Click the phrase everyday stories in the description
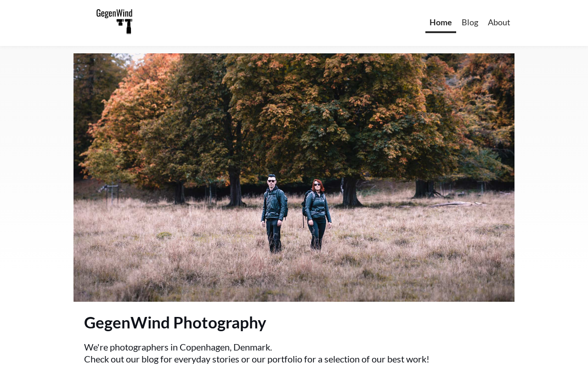The width and height of the screenshot is (588, 368). coord(207,359)
